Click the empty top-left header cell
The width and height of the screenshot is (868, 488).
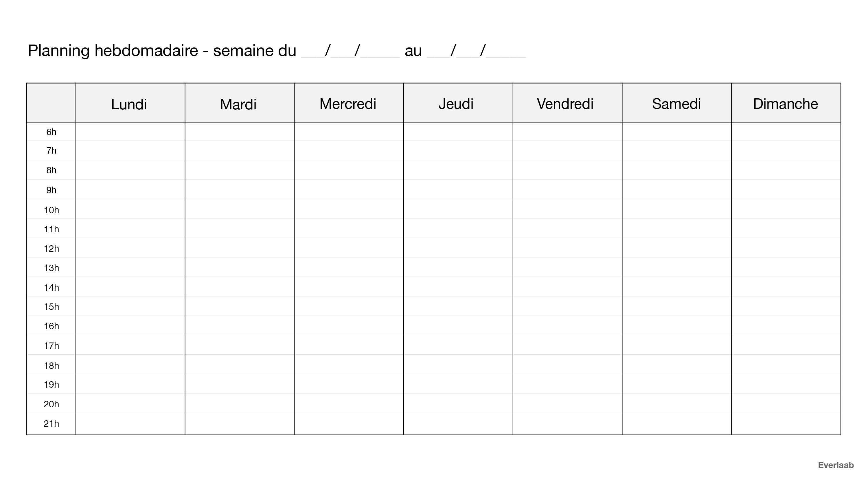pos(51,103)
